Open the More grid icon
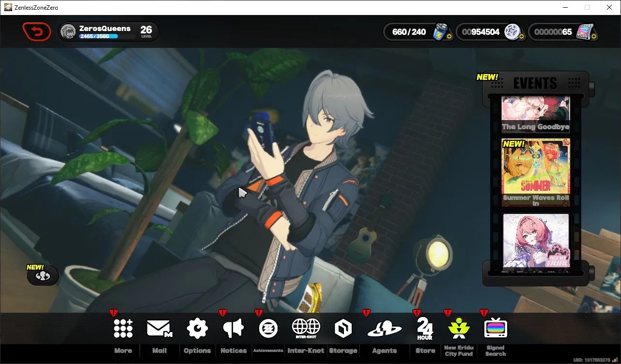Image resolution: width=621 pixels, height=364 pixels. coord(123,329)
